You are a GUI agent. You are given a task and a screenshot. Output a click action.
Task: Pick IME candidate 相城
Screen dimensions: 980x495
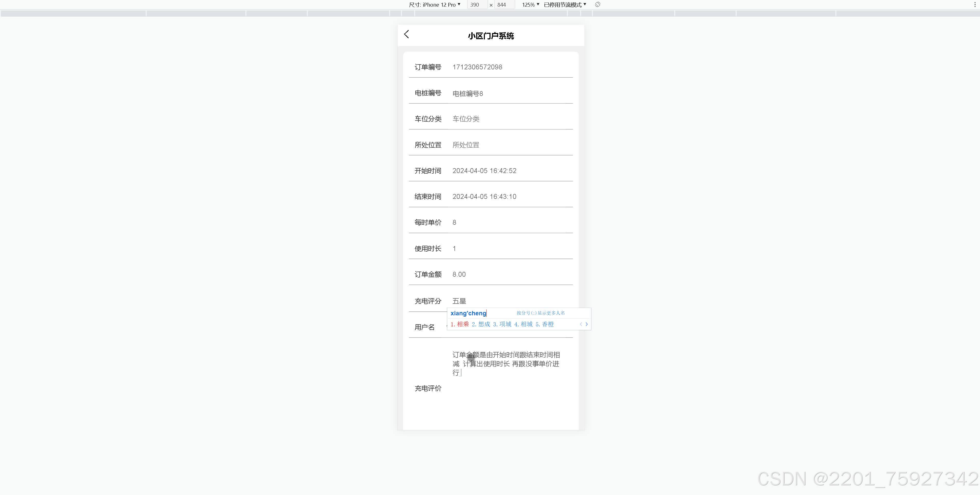coord(524,324)
